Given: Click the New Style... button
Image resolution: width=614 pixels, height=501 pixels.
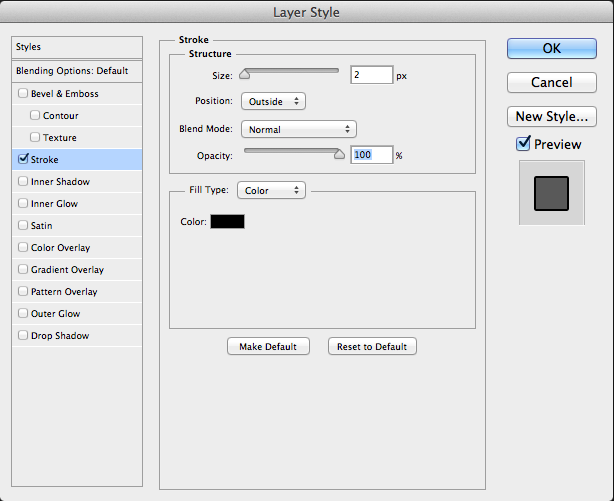Looking at the screenshot, I should click(x=552, y=116).
